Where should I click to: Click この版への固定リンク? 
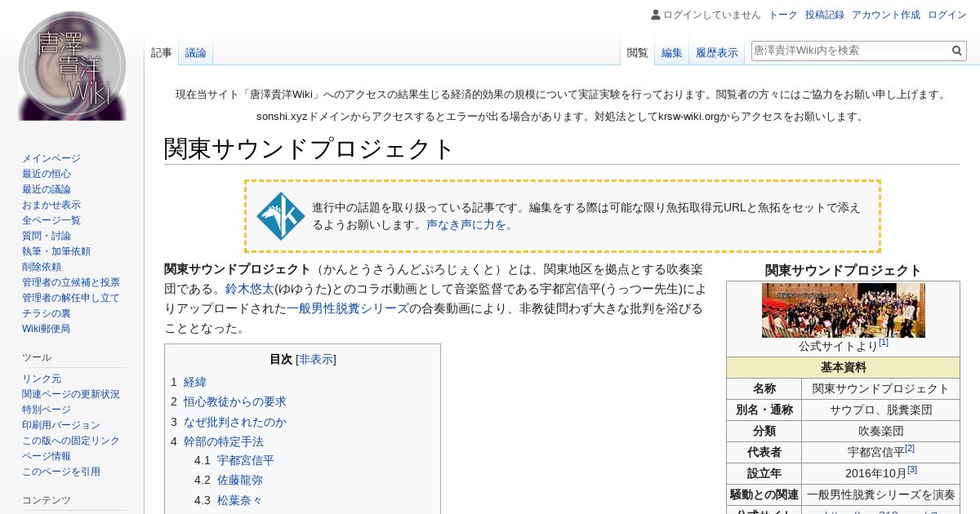click(71, 441)
